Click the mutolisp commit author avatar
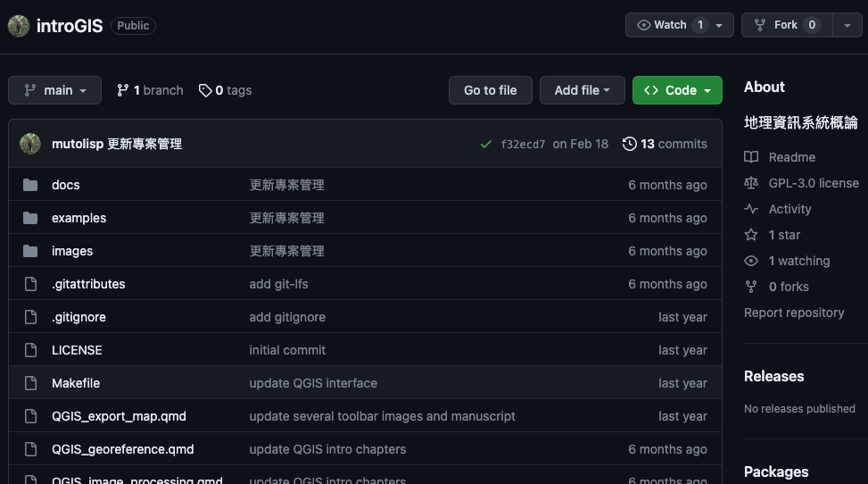The image size is (868, 484). pos(30,144)
